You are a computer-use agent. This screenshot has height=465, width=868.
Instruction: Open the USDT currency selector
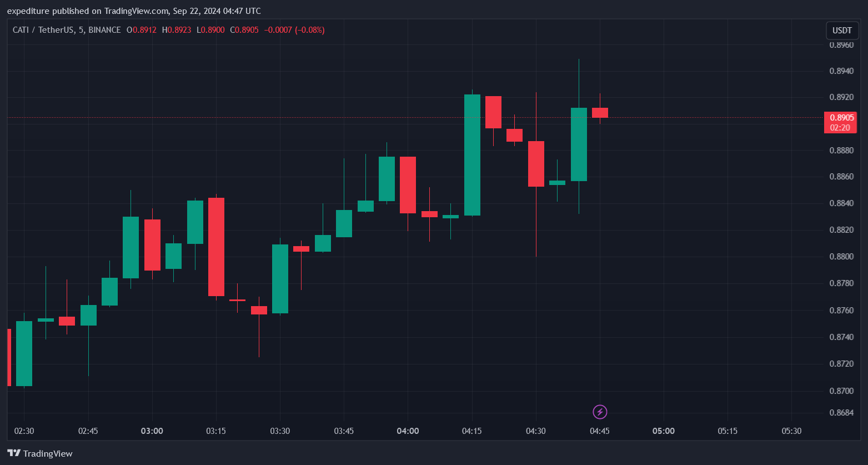point(842,31)
